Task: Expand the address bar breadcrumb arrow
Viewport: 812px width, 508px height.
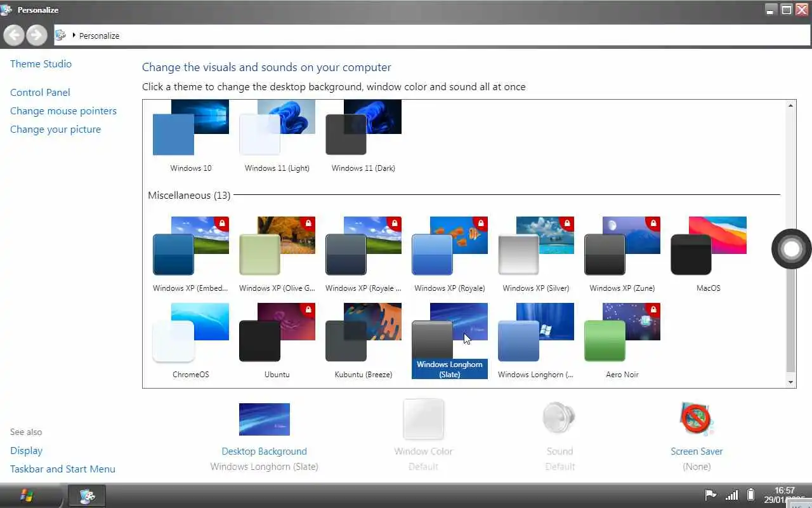Action: (74, 36)
